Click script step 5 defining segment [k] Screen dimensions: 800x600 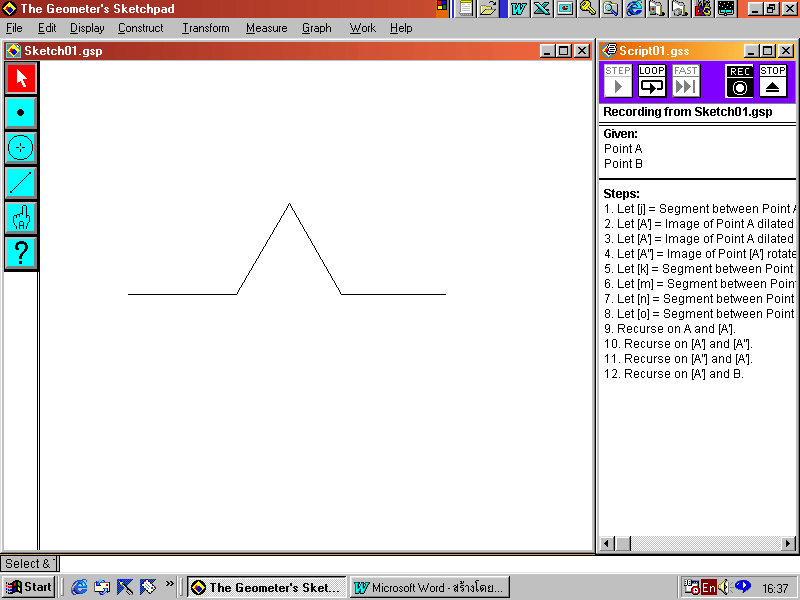(699, 269)
